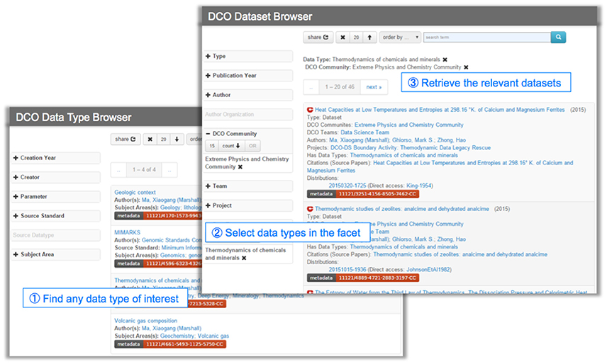Expand the Type facet
This screenshot has height=364, width=607.
click(x=248, y=56)
